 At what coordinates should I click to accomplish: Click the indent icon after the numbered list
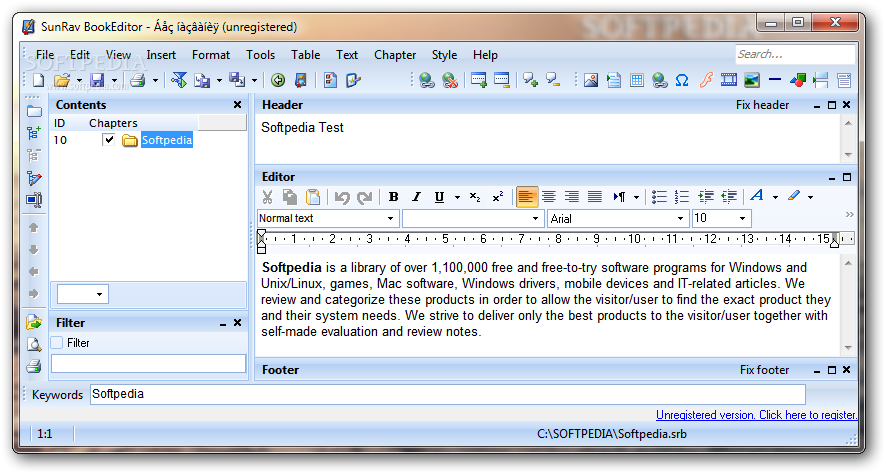[706, 197]
